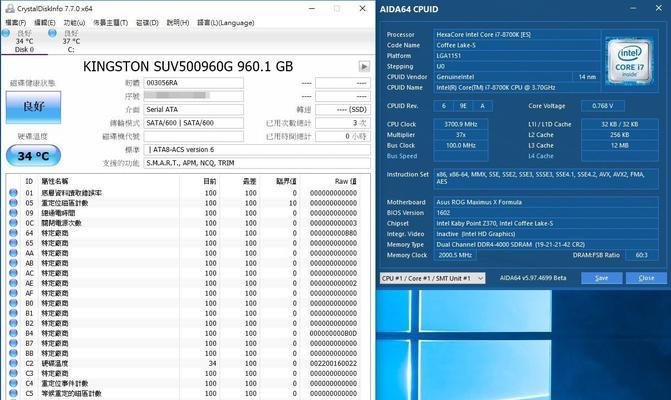Screen dimensions: 671x400
Task: Click status orb for attribute C4
Action: 13,383
